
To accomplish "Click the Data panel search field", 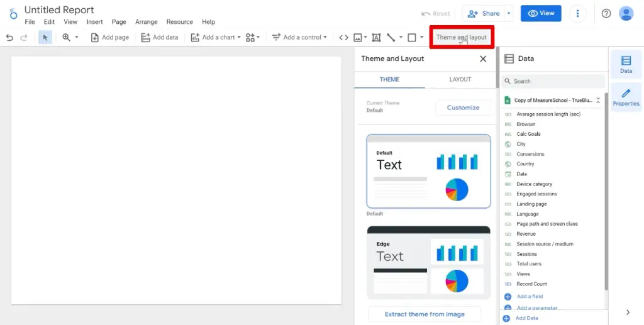I will (553, 81).
